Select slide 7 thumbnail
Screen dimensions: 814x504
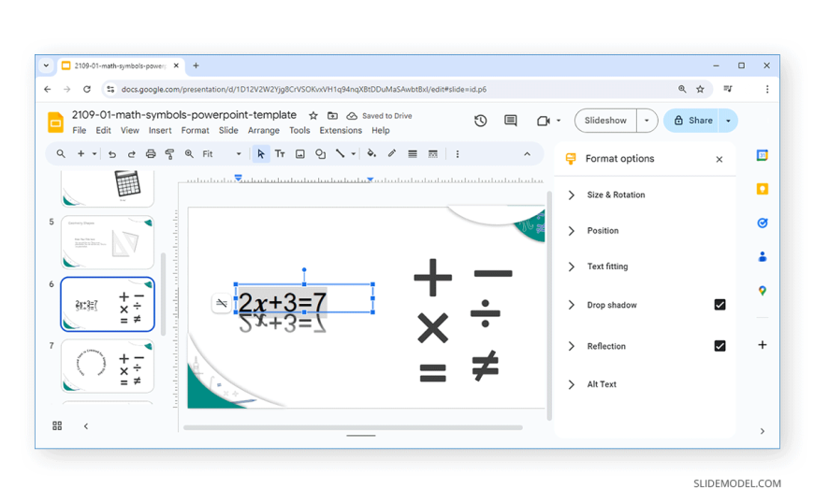point(108,366)
